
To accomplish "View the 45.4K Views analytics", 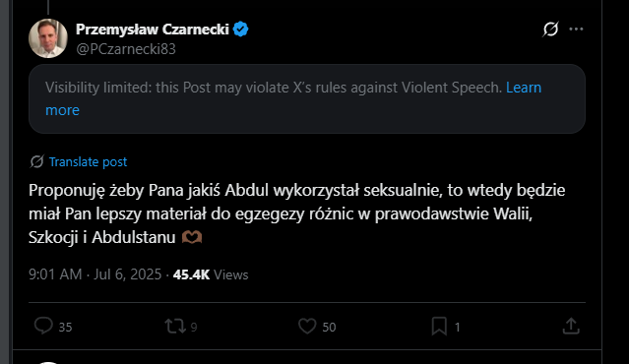I will [x=211, y=274].
